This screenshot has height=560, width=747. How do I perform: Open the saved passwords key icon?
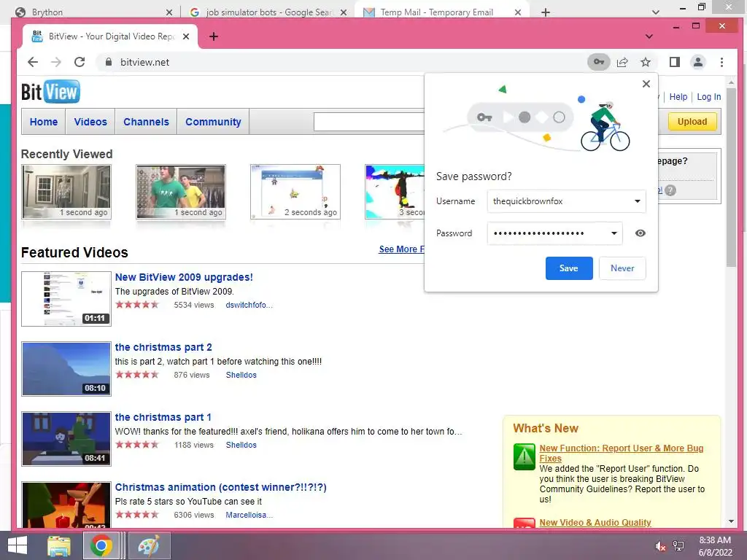click(x=598, y=62)
